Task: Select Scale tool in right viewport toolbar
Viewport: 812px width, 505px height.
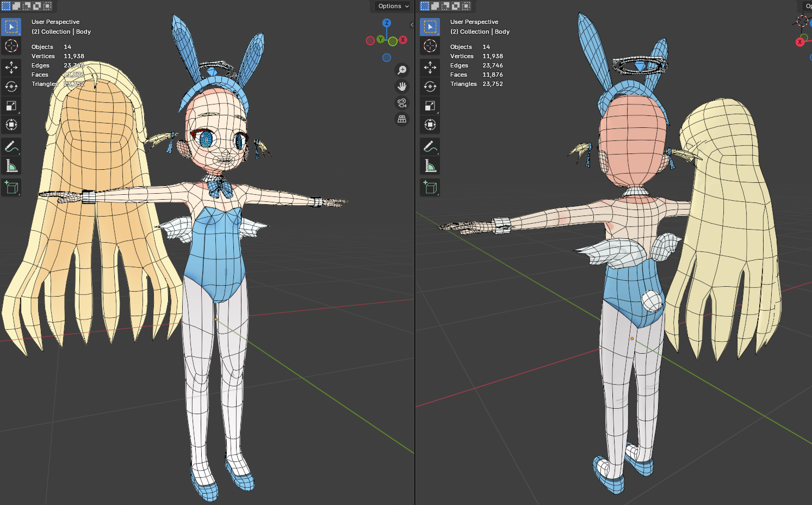Action: 430,106
